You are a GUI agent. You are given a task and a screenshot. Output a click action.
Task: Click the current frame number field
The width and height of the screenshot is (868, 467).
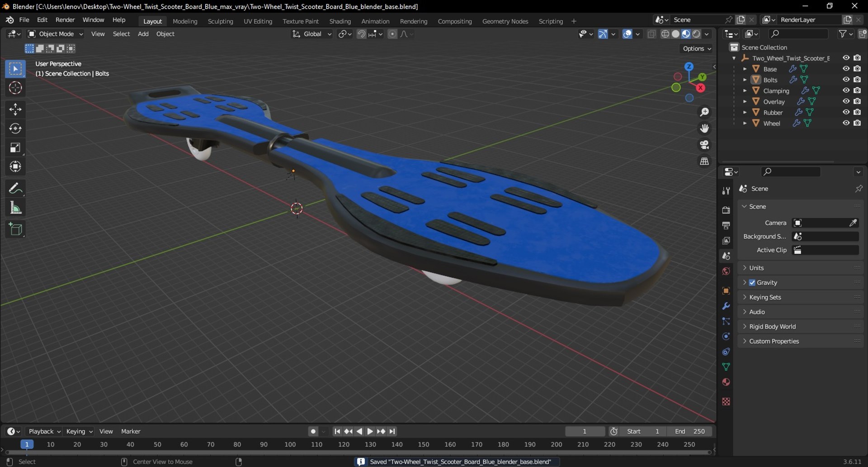point(585,431)
